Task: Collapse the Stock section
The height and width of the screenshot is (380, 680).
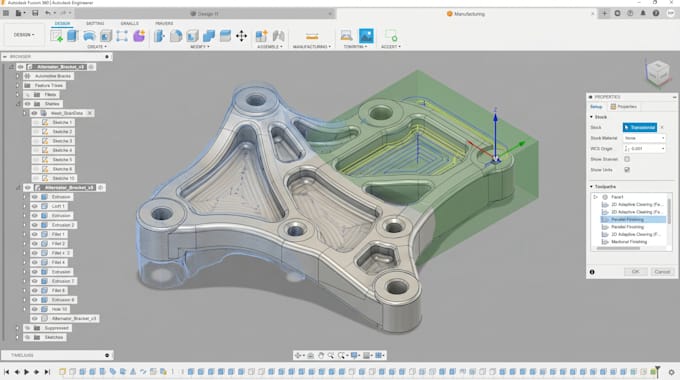Action: (x=592, y=117)
